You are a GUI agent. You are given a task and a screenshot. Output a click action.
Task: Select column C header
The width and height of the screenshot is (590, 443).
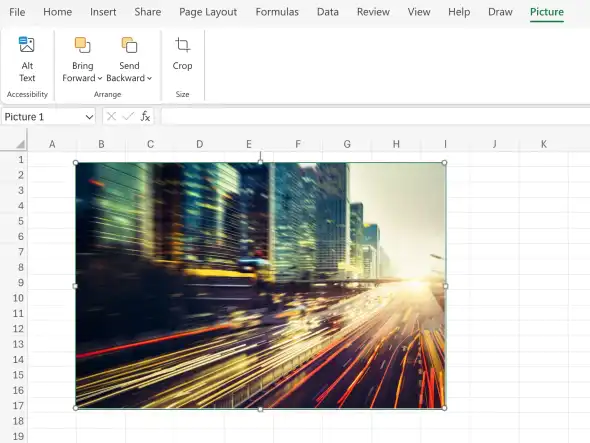pos(151,144)
